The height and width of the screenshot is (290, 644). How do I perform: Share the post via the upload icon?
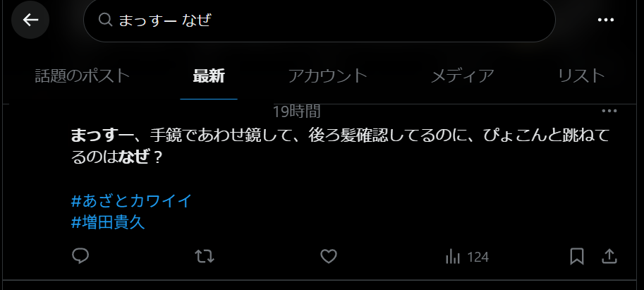click(609, 257)
